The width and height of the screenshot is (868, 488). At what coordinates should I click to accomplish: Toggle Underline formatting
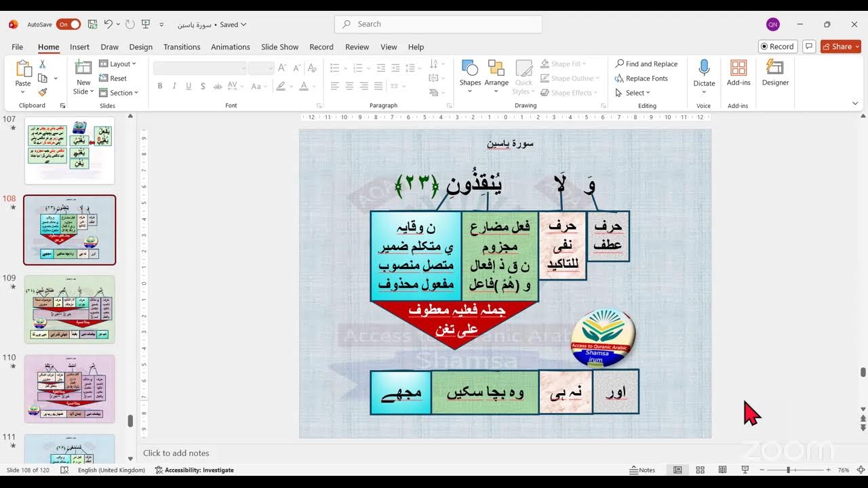[x=189, y=86]
